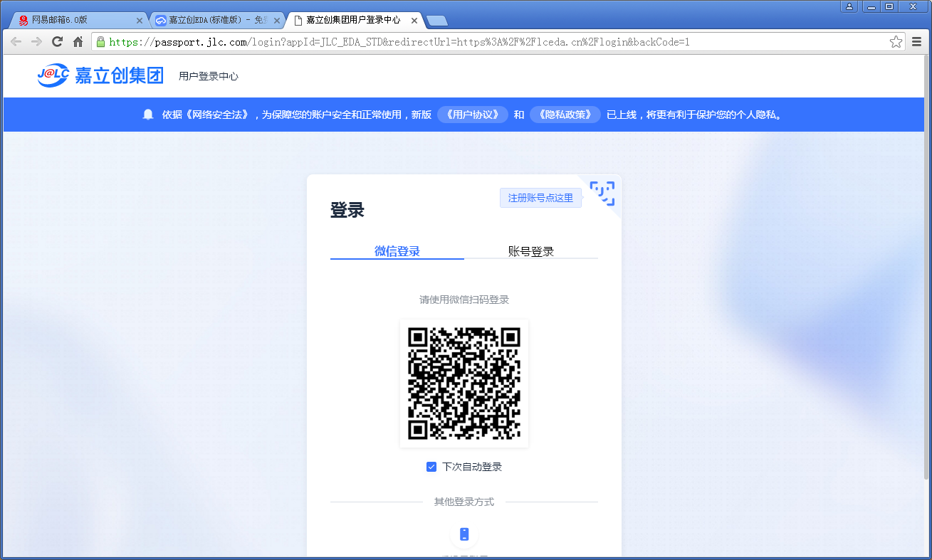Click the WeChat login QR code
The width and height of the screenshot is (932, 560).
(464, 384)
